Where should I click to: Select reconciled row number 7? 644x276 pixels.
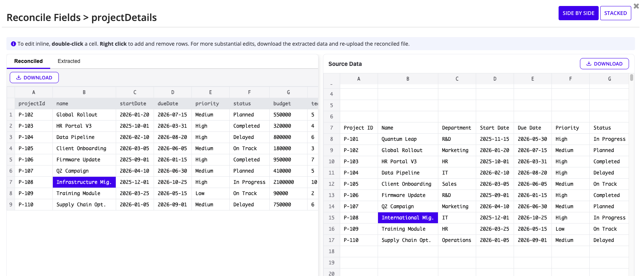click(11, 182)
